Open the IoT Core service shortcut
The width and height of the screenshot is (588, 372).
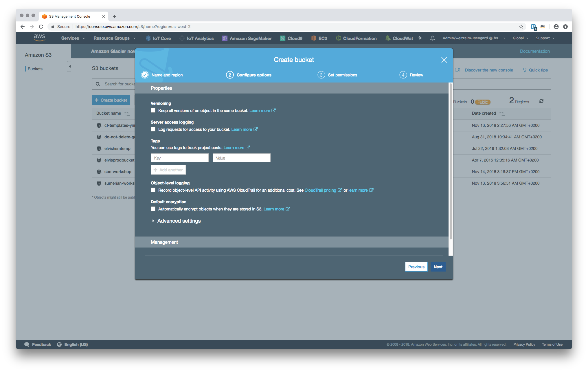coord(158,38)
